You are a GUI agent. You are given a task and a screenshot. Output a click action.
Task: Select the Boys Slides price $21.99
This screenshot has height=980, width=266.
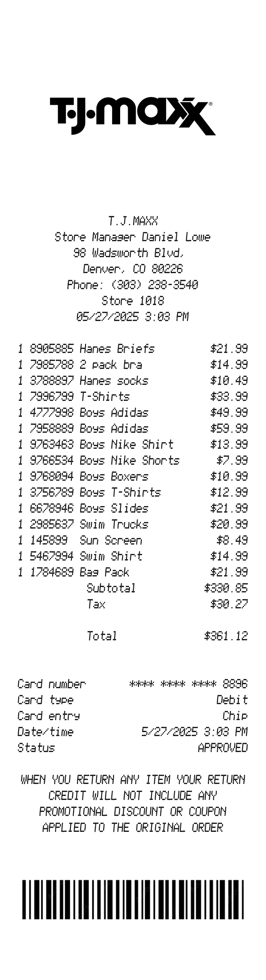[x=229, y=508]
